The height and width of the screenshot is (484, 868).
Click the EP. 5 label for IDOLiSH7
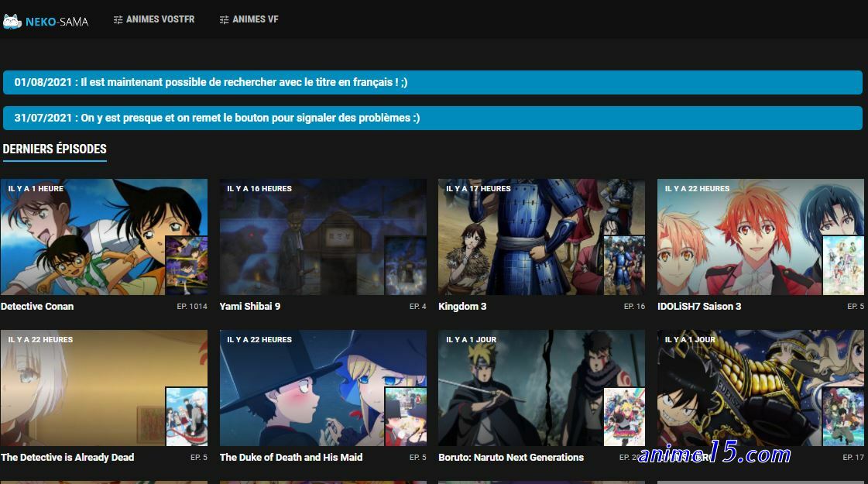point(856,306)
